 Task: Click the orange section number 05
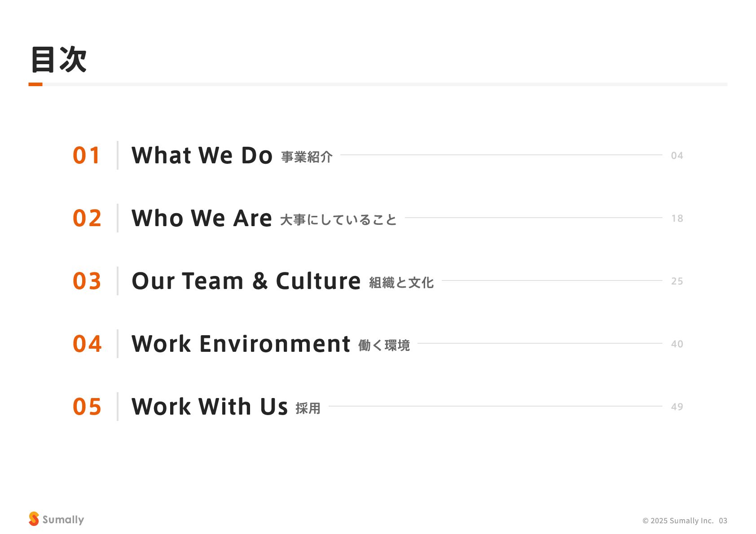(x=87, y=407)
